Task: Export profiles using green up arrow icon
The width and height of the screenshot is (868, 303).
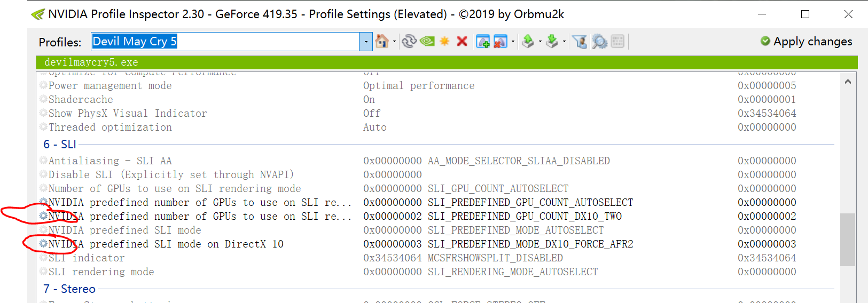Action: pos(528,41)
